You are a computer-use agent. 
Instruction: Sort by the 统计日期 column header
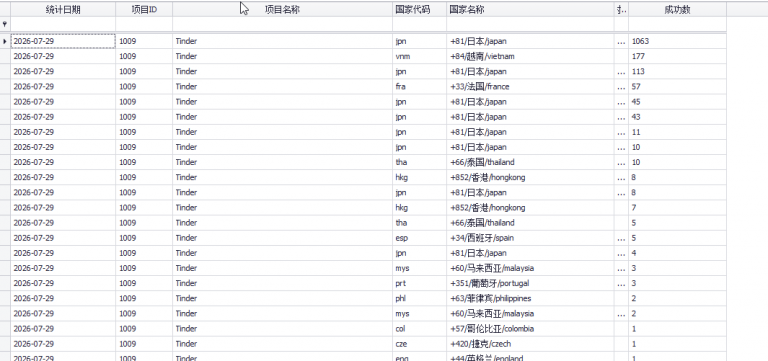click(x=63, y=9)
